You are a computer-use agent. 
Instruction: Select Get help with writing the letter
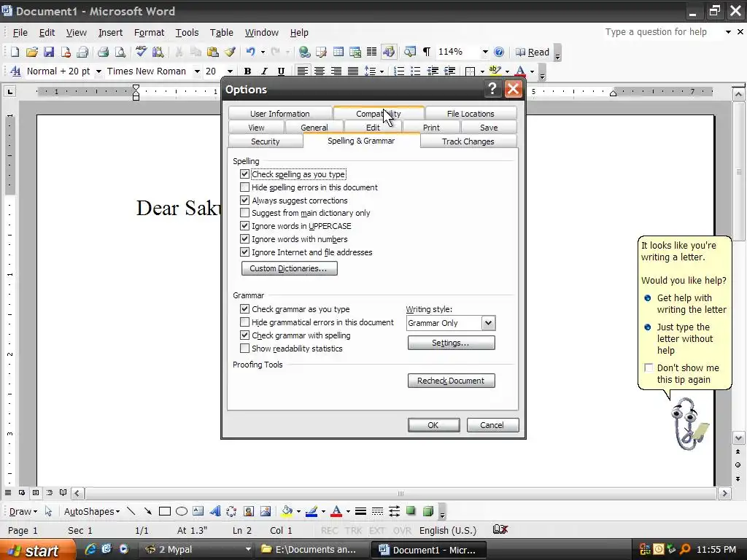pyautogui.click(x=692, y=304)
